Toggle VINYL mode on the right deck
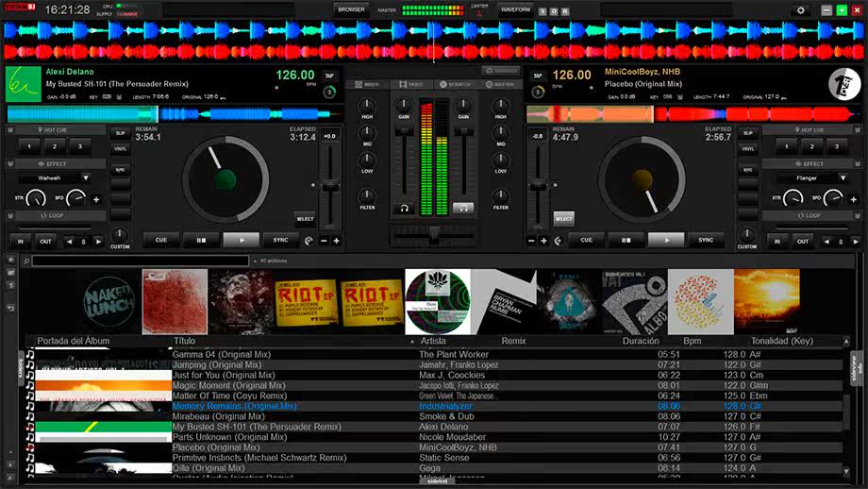868x489 pixels. coord(748,148)
